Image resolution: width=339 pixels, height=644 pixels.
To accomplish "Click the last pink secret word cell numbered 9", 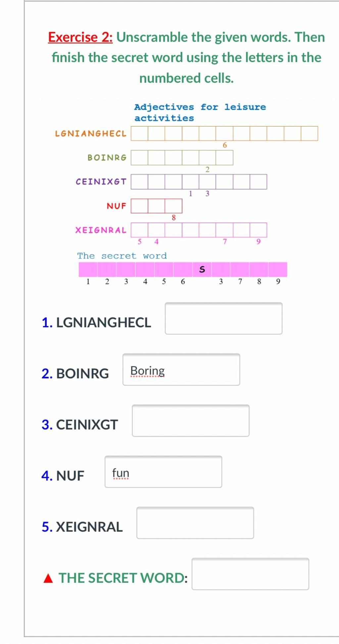I will (278, 269).
